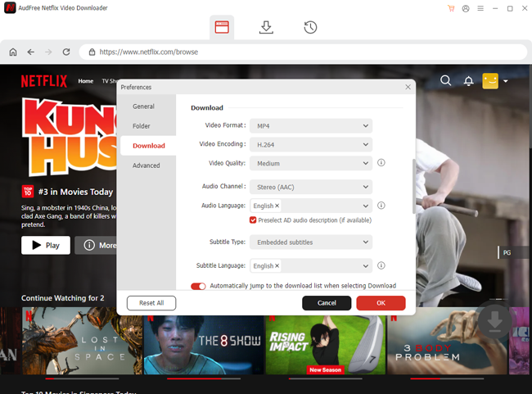Click Cancel in Preferences dialog
Image resolution: width=532 pixels, height=394 pixels.
[x=327, y=303]
